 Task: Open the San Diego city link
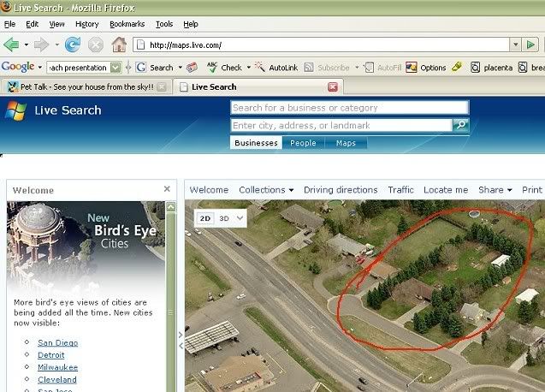pos(57,342)
